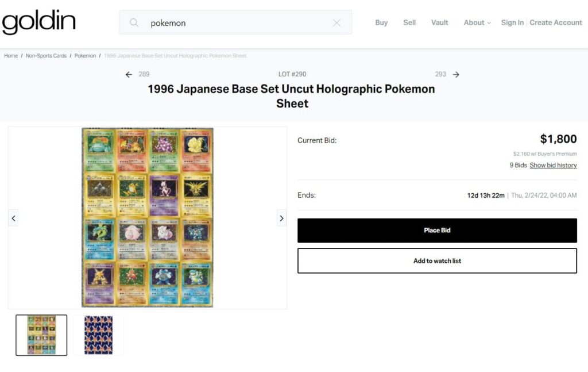Select the card-front sheet thumbnail

41,335
